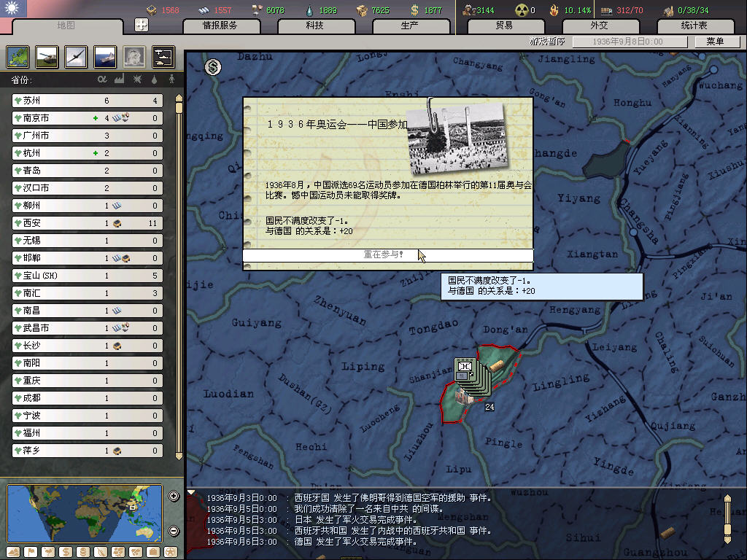This screenshot has height=560, width=747.
Task: Select province row 武昌市
Action: pyautogui.click(x=88, y=328)
